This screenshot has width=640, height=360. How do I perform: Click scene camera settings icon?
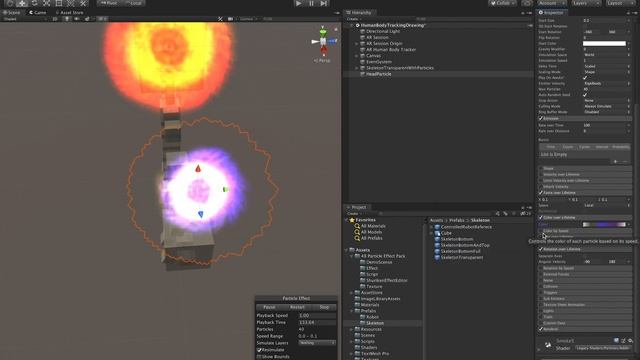[231, 19]
